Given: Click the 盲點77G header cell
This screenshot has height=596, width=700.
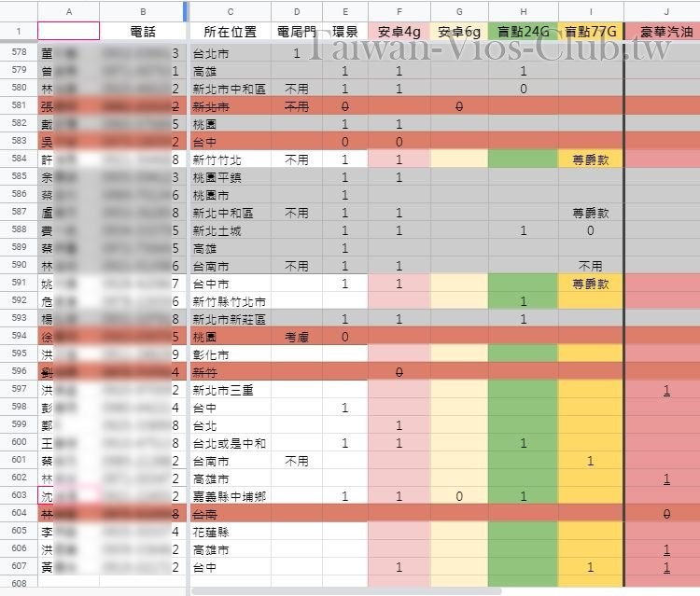Looking at the screenshot, I should (591, 31).
